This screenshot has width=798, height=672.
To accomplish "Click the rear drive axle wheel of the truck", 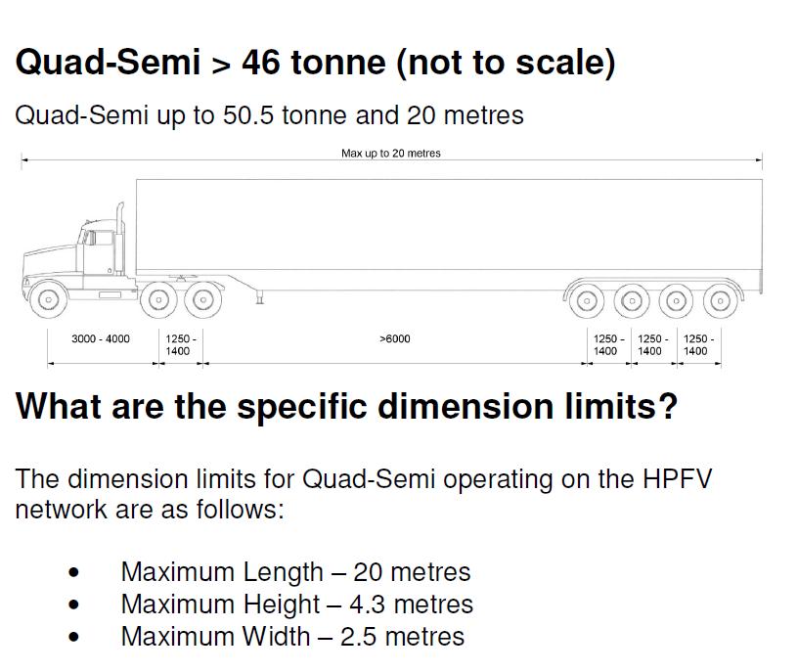I will (200, 299).
